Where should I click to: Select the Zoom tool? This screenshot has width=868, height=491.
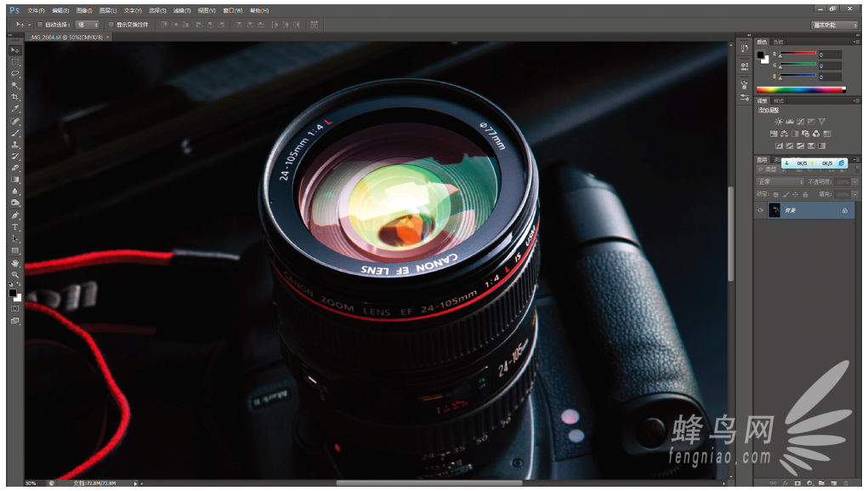[x=15, y=275]
